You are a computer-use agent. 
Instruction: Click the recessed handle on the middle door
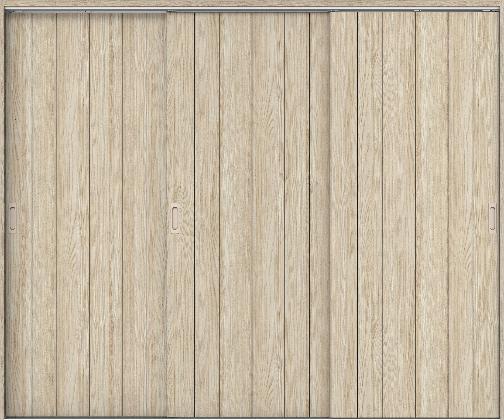(175, 218)
